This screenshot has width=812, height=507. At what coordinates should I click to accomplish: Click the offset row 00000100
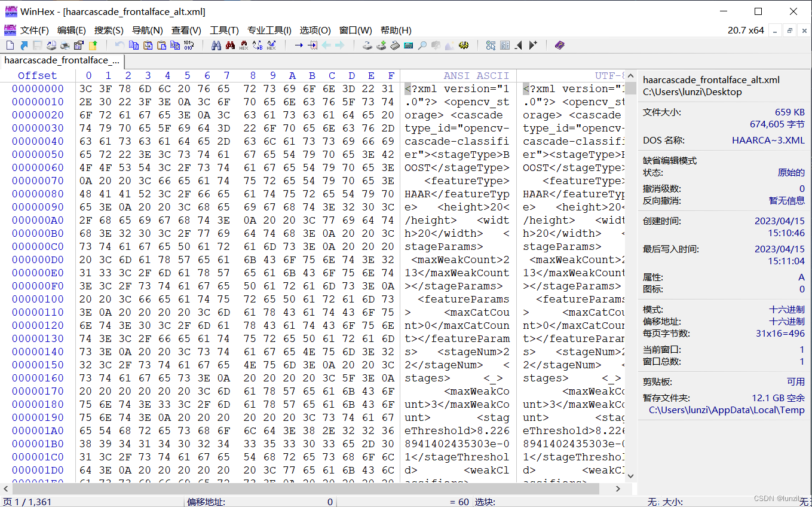38,299
